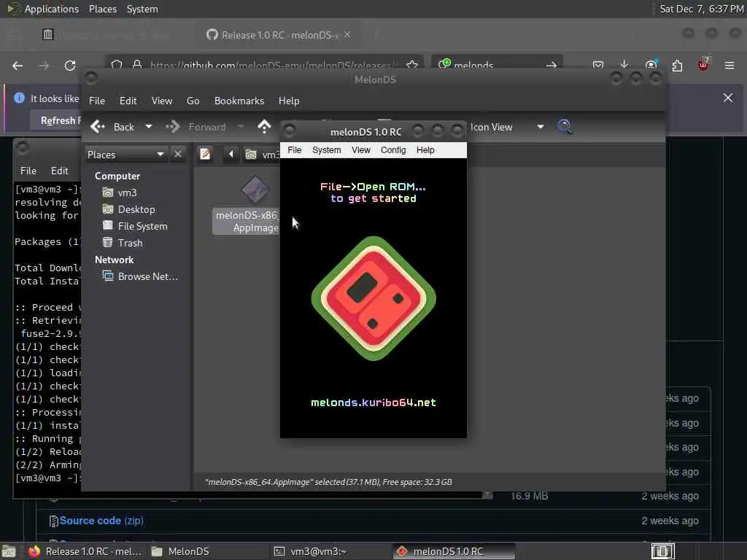Viewport: 747px width, 560px height.
Task: Click the Firefox browser forward arrow
Action: [x=44, y=66]
